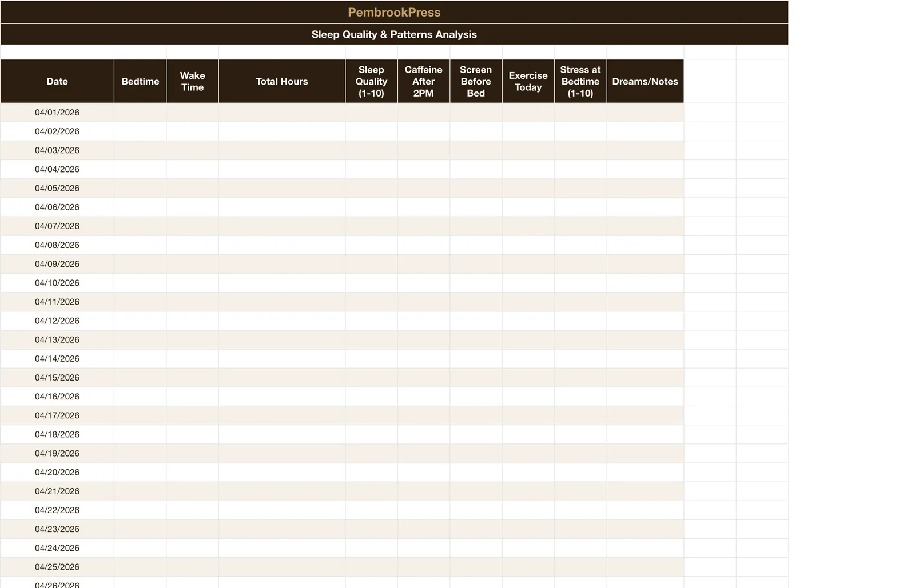Select the 04/25/2026 date cell
The width and height of the screenshot is (915, 588).
coord(57,567)
